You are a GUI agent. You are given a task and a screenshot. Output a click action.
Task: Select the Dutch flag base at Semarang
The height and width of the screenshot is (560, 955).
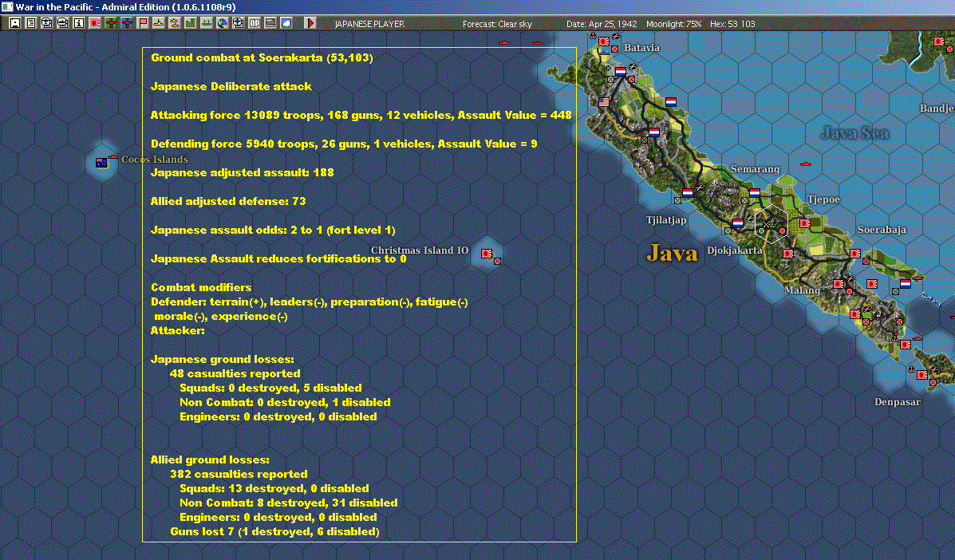pyautogui.click(x=755, y=192)
